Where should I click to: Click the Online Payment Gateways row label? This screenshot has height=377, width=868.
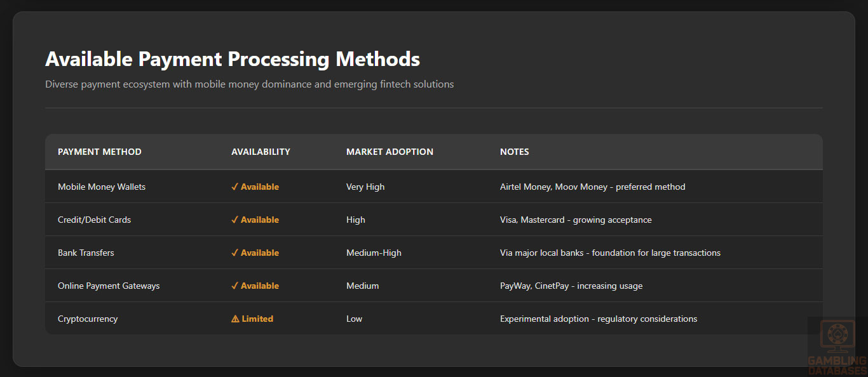coord(109,286)
